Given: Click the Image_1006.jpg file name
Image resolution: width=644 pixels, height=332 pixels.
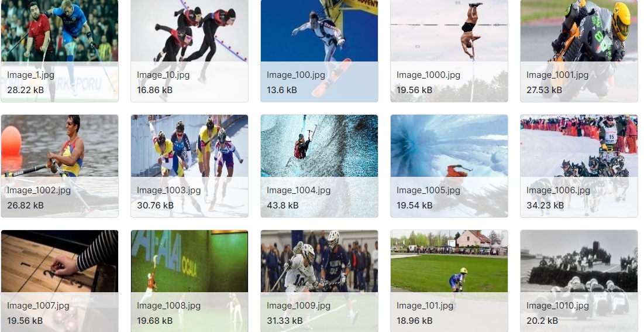Looking at the screenshot, I should click(x=558, y=190).
